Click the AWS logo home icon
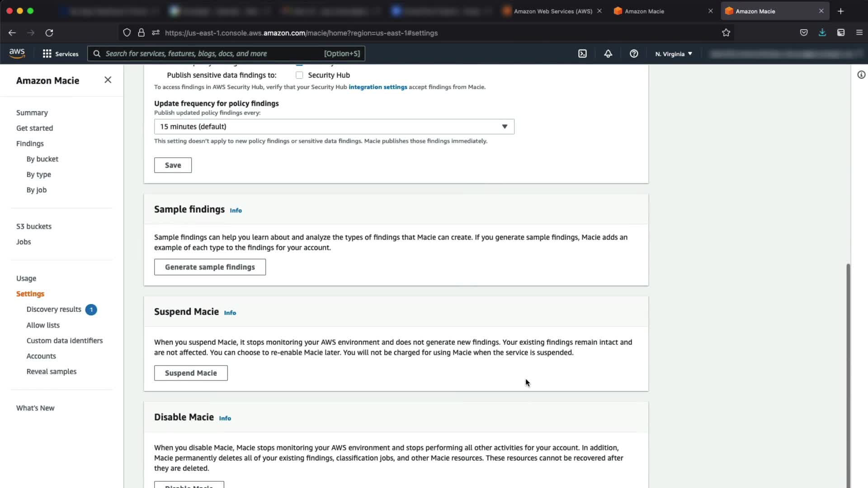The image size is (868, 488). [17, 53]
